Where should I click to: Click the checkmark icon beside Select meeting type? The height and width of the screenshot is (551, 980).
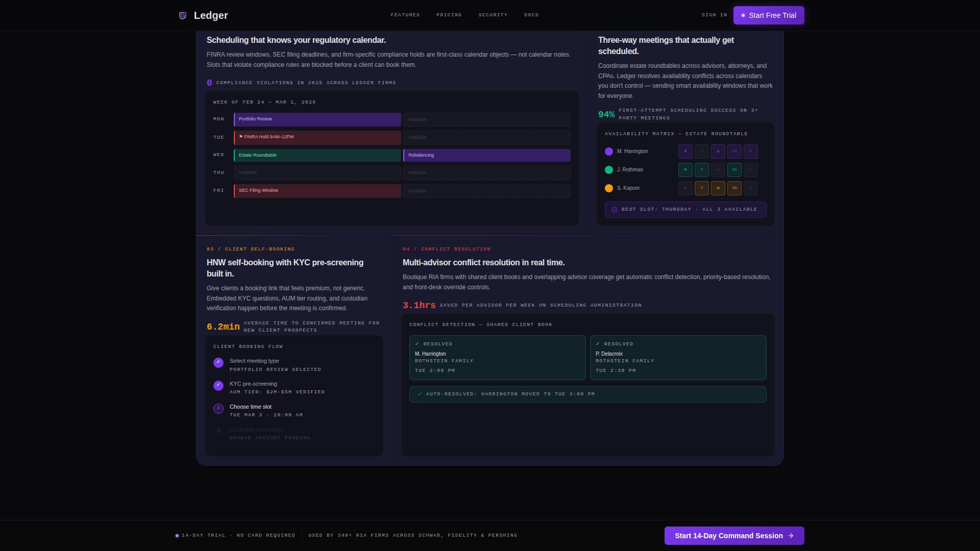coord(218,363)
